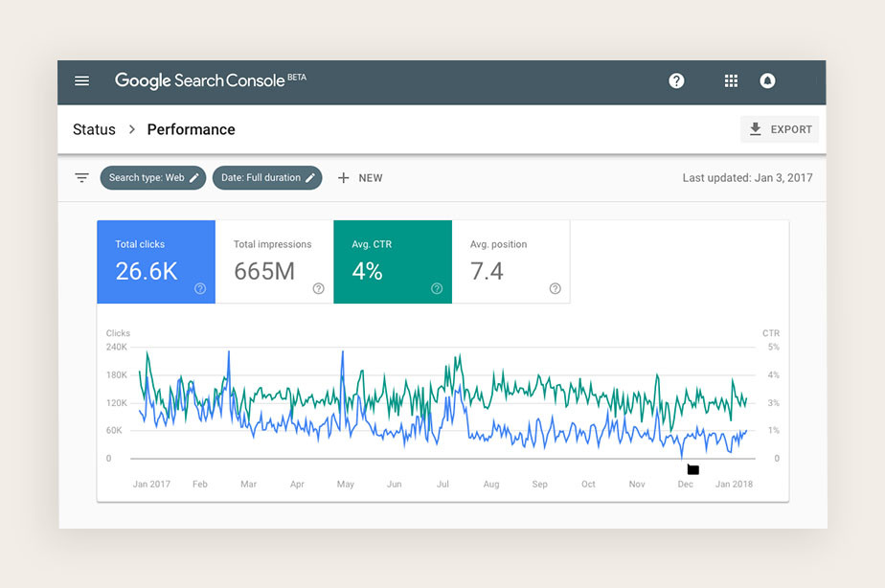Click the breadcrumb chevron after Status
The width and height of the screenshot is (885, 588).
coord(131,129)
